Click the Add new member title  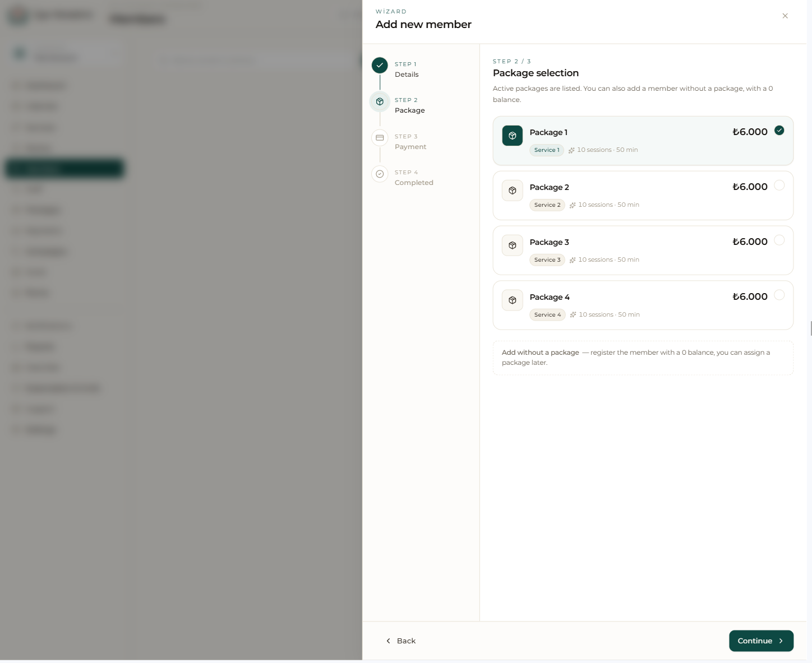click(423, 24)
